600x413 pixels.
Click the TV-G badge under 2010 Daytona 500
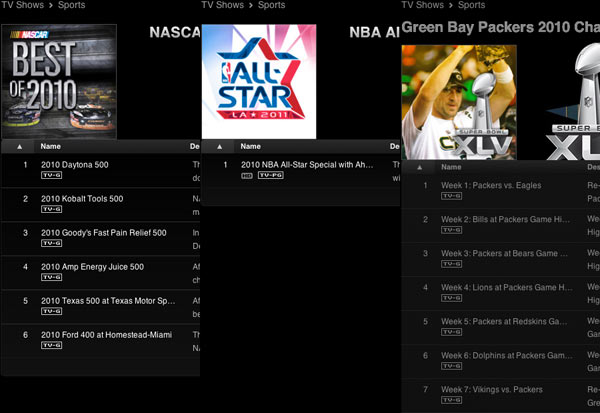[51, 175]
